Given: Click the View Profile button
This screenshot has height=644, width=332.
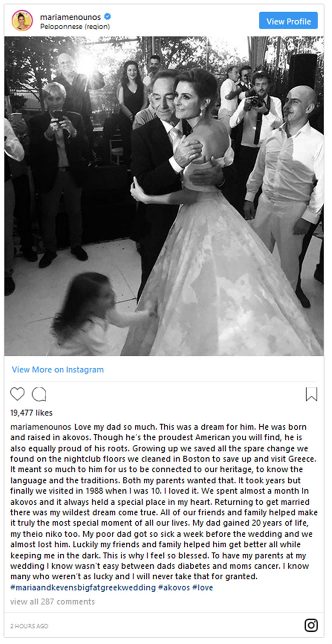Looking at the screenshot, I should (x=288, y=21).
